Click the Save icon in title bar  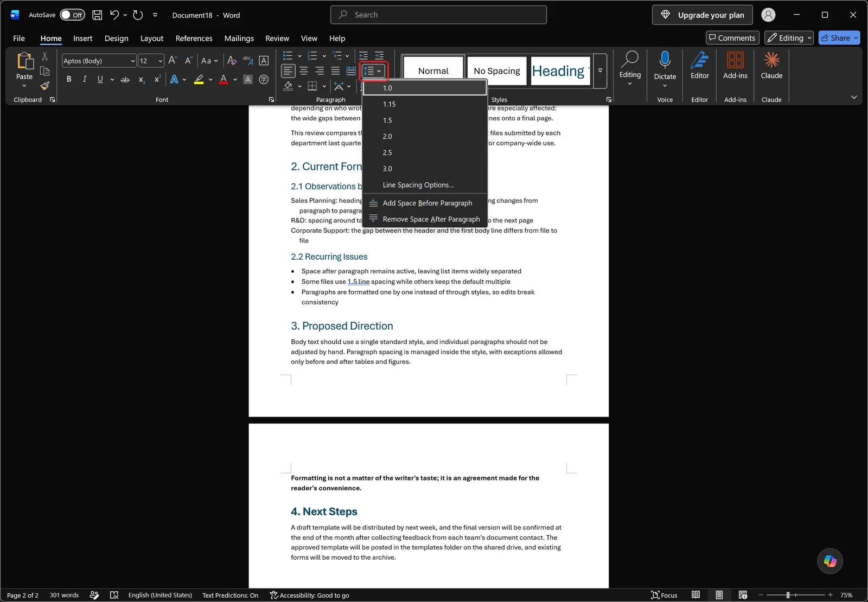(x=97, y=15)
